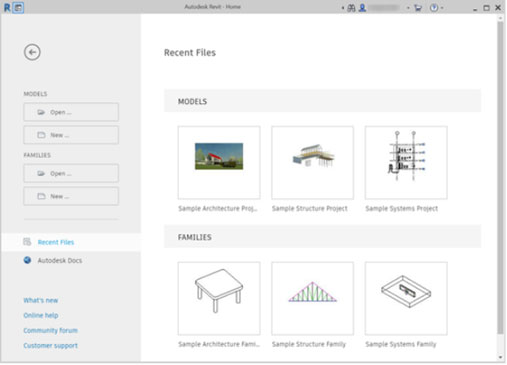The height and width of the screenshot is (365, 507).
Task: Click the Sample Structure Family label
Action: click(309, 344)
